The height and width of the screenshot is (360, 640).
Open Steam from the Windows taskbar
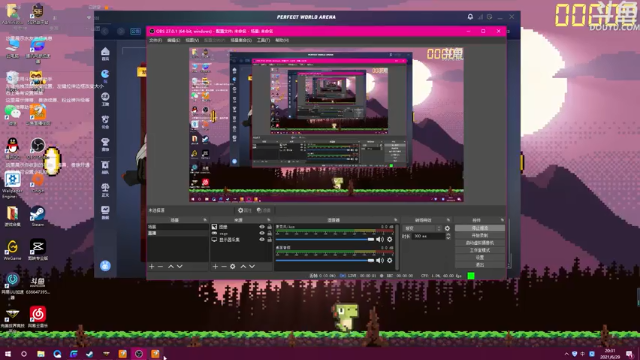pyautogui.click(x=90, y=353)
